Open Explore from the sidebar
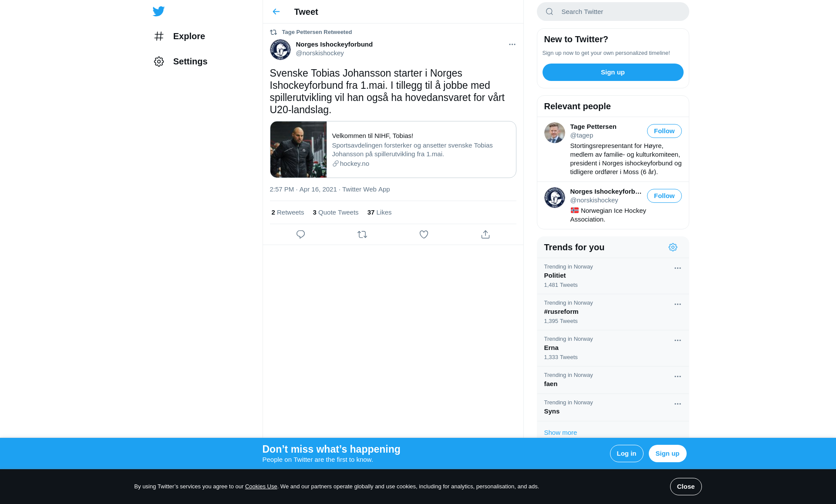The image size is (836, 504). pyautogui.click(x=179, y=36)
